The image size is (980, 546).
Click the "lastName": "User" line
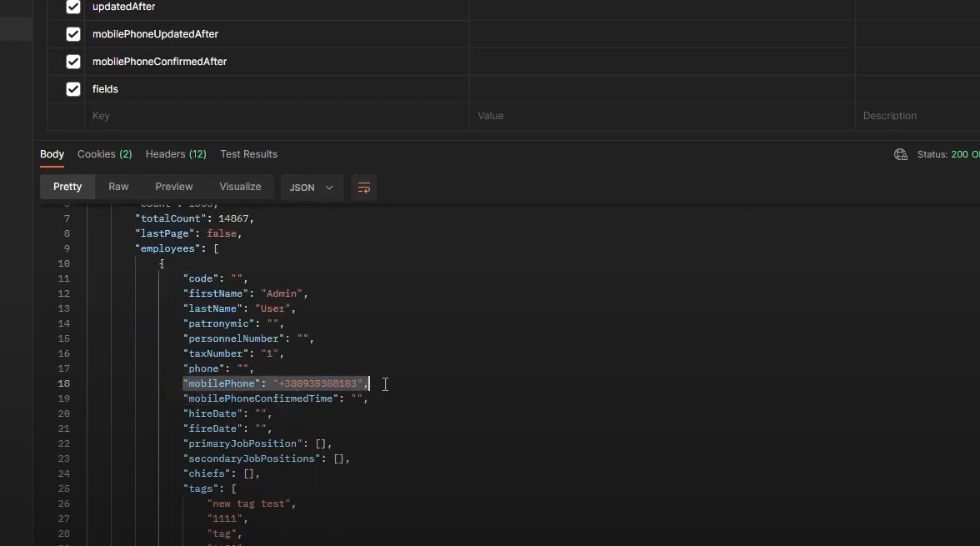(x=239, y=309)
